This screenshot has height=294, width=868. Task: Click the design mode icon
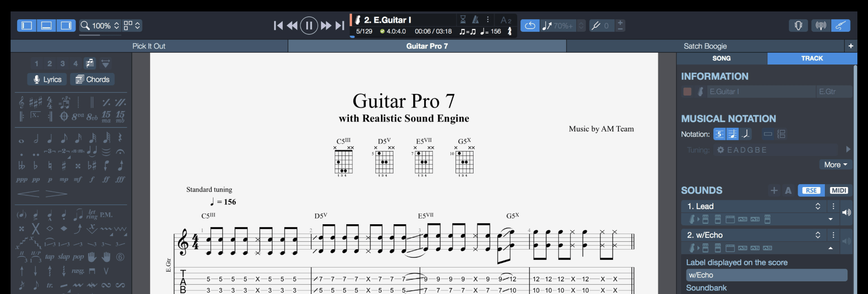click(x=106, y=63)
